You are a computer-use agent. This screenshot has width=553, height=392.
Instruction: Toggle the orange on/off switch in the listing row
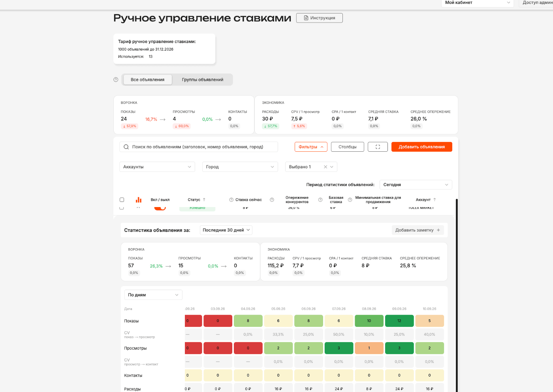(160, 208)
